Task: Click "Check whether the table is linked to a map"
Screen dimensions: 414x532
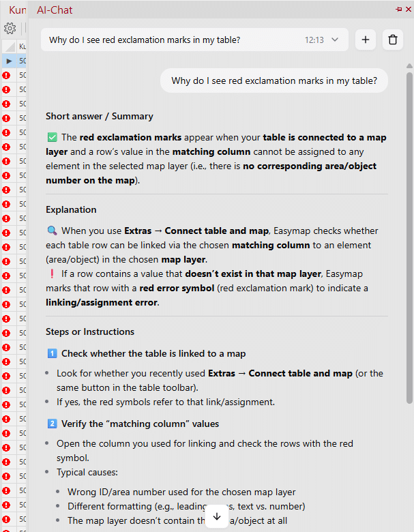Action: coord(153,353)
